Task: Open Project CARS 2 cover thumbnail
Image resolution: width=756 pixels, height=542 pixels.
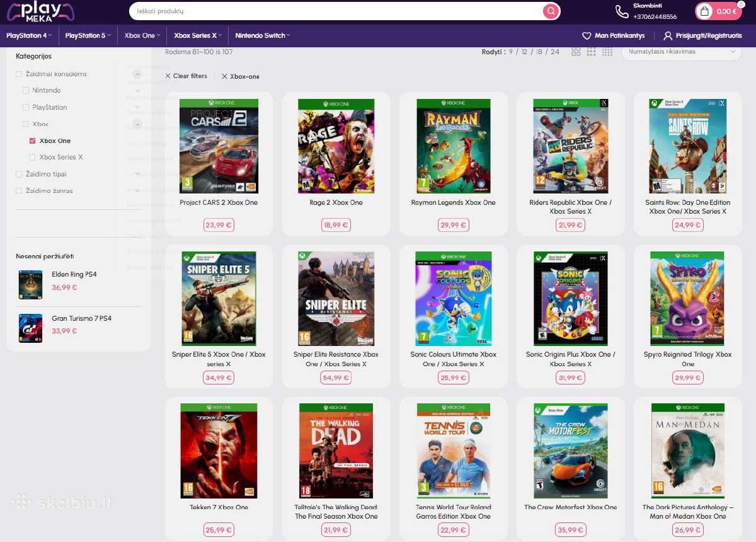Action: [219, 146]
